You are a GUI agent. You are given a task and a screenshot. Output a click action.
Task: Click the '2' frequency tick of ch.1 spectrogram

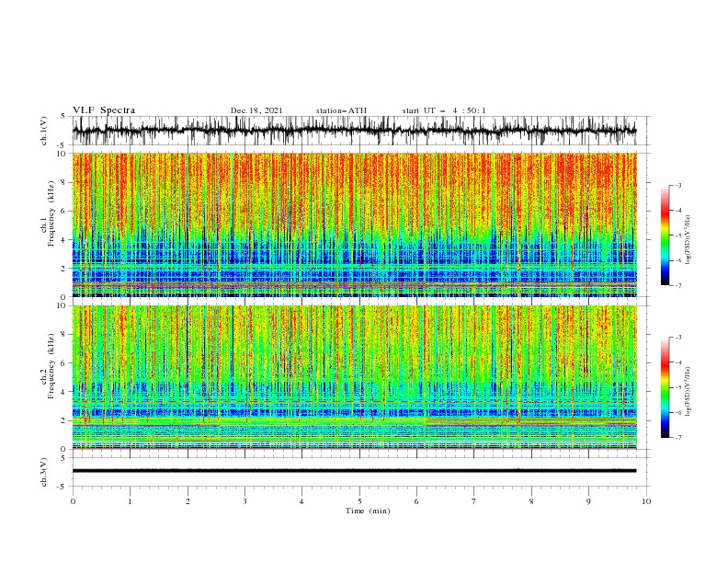click(64, 268)
